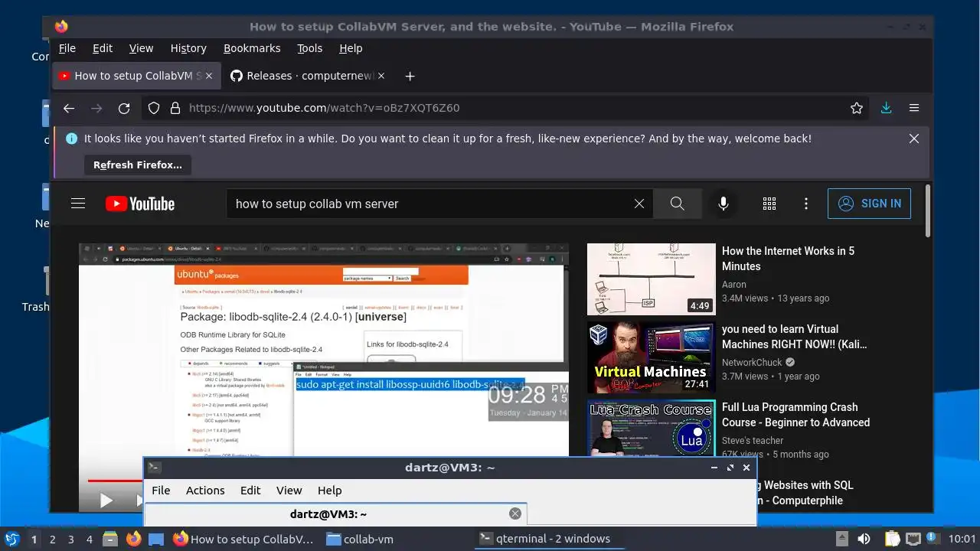
Task: Open the tracking protection shield icon
Action: 154,108
